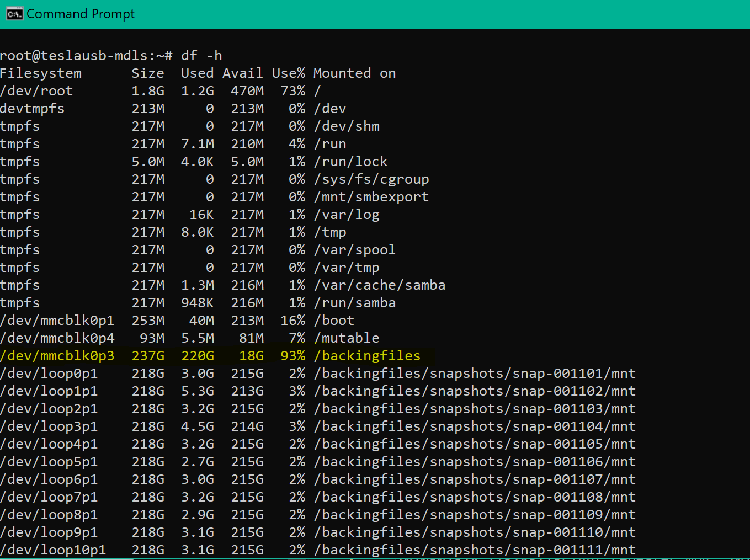Click the '/dev/loop2p1' filesystem entry
The width and height of the screenshot is (750, 560).
[x=49, y=409]
